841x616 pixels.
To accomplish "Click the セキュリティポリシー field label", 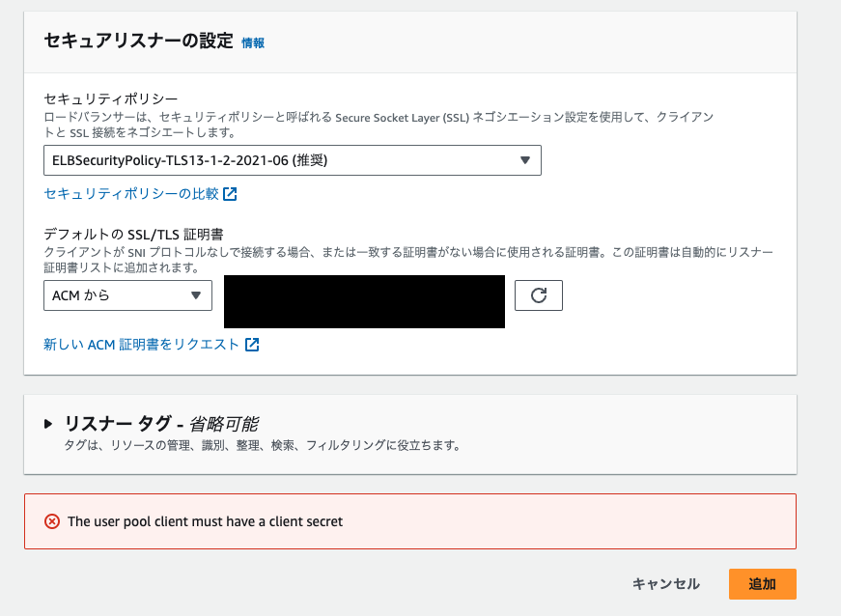I will (x=110, y=99).
